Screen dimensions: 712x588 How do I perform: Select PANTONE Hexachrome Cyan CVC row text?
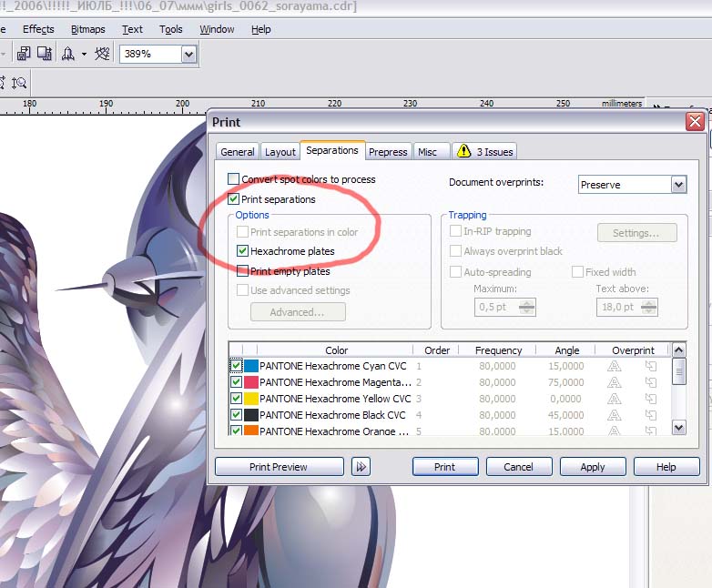point(333,366)
